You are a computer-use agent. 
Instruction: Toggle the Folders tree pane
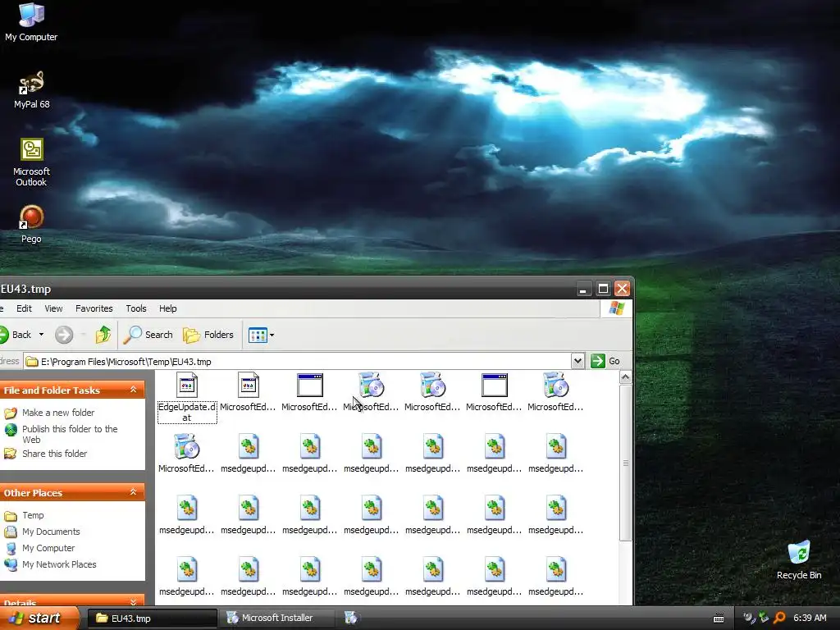208,335
